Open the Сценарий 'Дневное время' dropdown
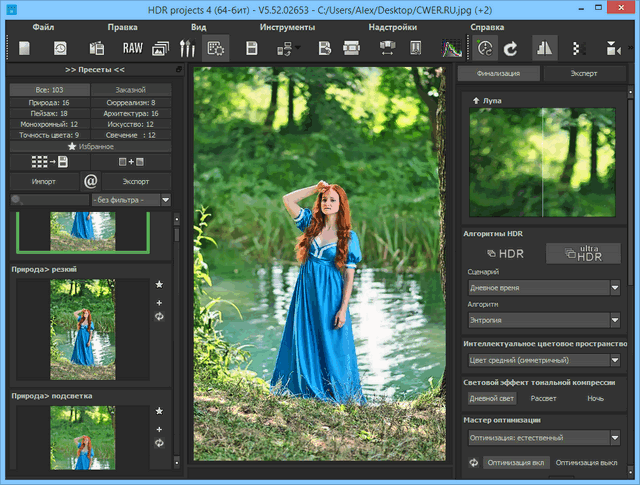Viewport: 640px width, 485px height. 544,288
